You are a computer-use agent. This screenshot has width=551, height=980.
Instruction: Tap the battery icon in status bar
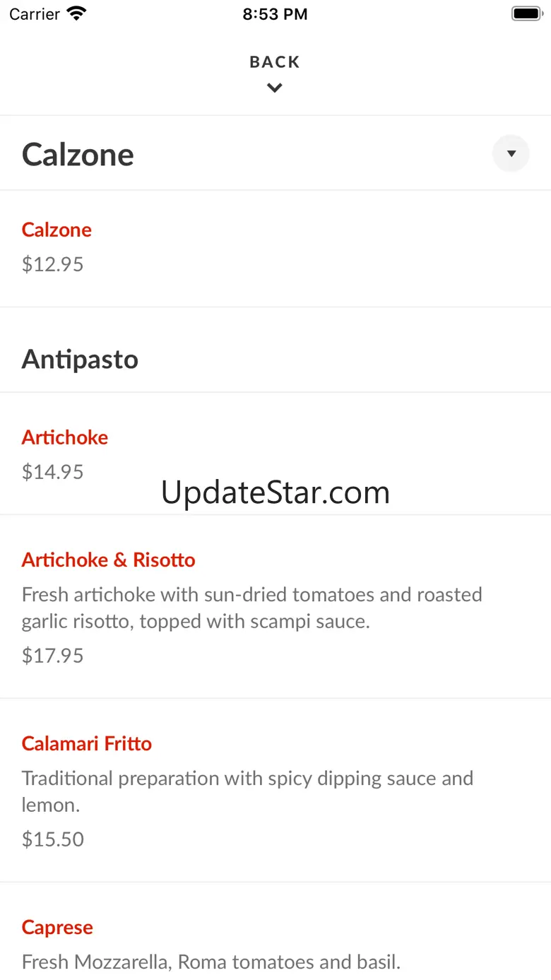(526, 13)
